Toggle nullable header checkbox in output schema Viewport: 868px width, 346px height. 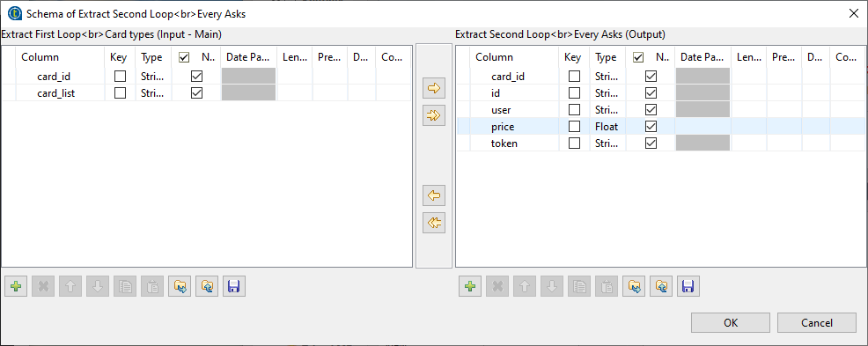click(x=638, y=57)
